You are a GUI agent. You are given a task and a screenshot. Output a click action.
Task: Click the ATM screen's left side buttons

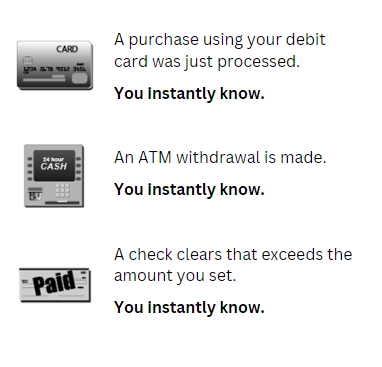30,169
